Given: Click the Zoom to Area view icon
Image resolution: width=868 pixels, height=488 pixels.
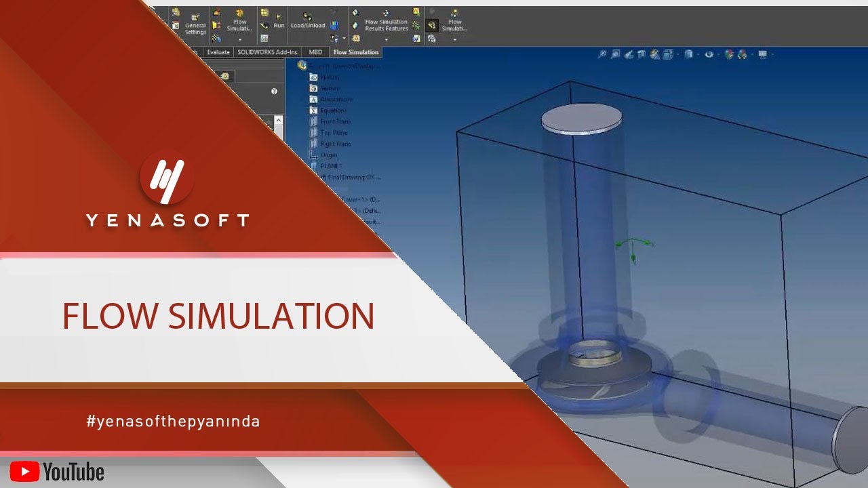Looking at the screenshot, I should click(615, 54).
